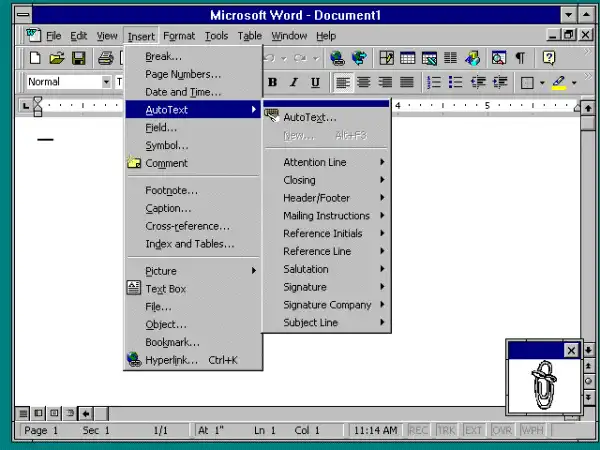Click the Office Assistant help icon

pyautogui.click(x=548, y=59)
